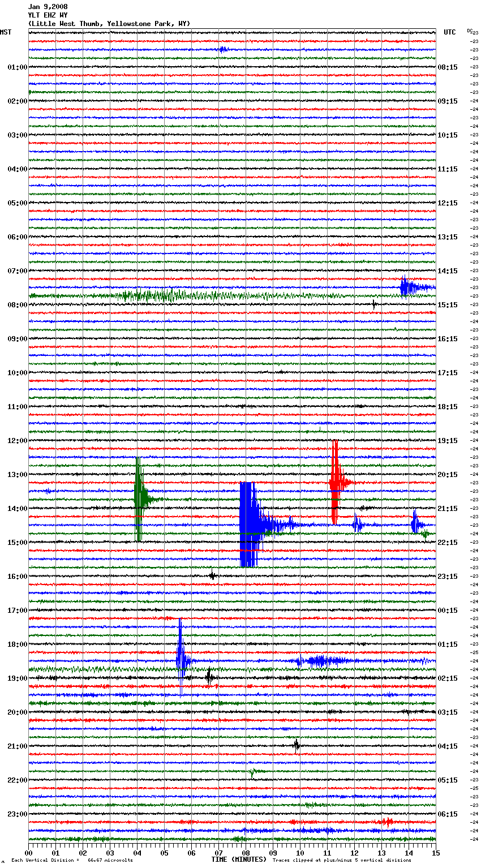481x868 pixels.
Task: Click the "00:15" UTC time label
Action: 448,611
